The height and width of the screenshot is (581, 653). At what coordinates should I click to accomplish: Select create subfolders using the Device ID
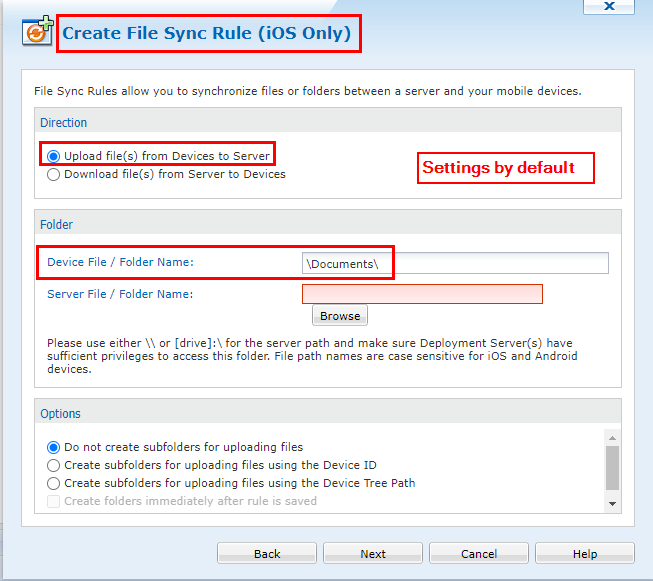tap(54, 465)
